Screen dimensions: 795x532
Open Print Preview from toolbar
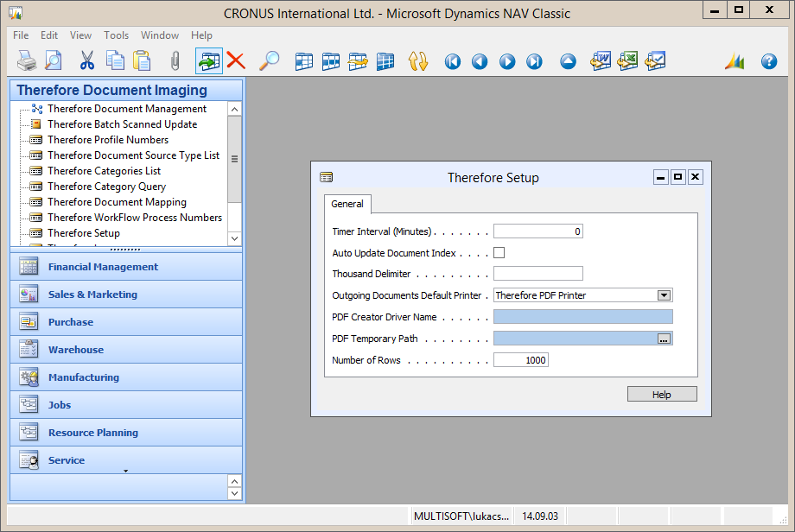click(x=54, y=61)
